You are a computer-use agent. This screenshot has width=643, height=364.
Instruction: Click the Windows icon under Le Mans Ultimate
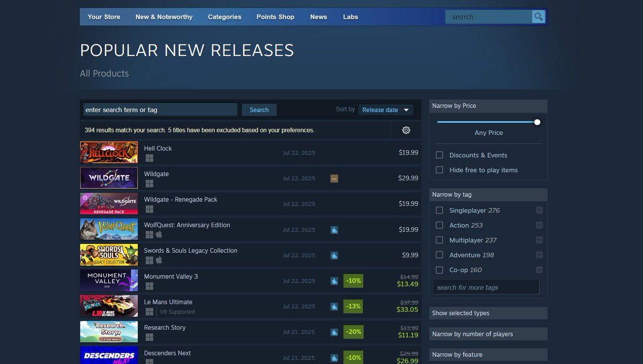pos(149,312)
